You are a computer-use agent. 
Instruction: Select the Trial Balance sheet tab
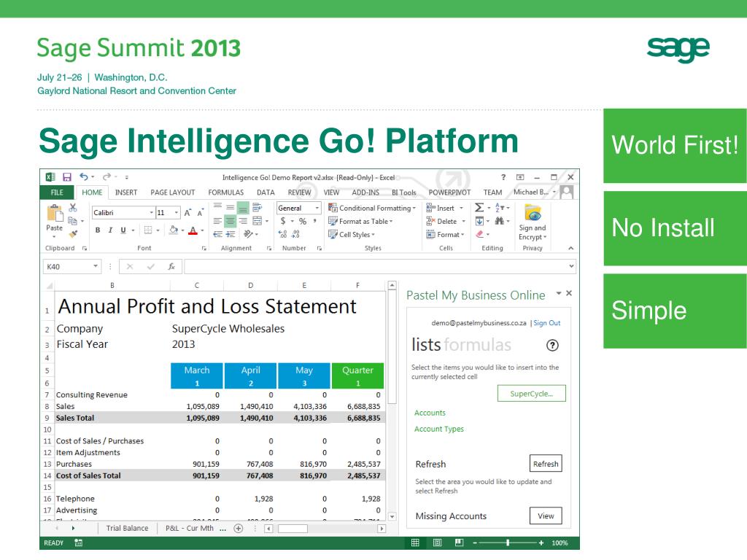pyautogui.click(x=127, y=528)
